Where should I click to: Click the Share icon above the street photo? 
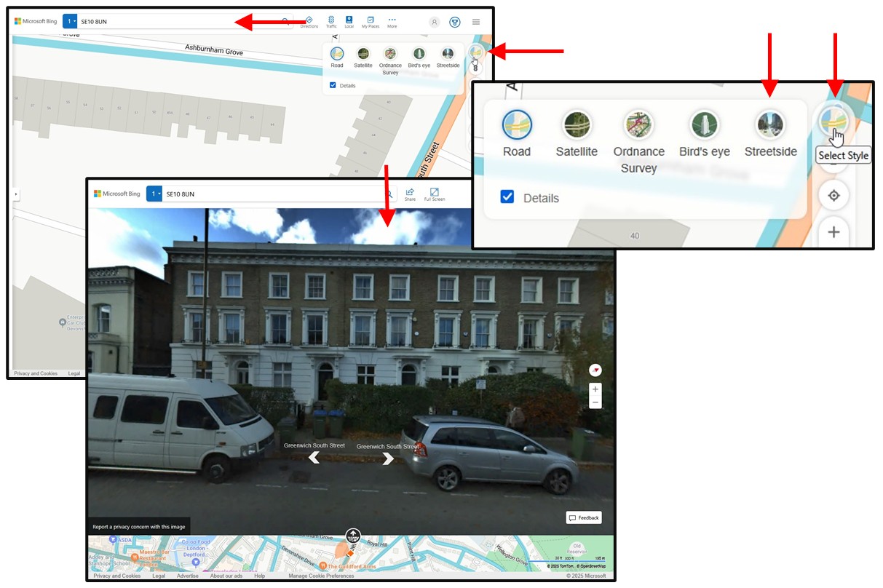410,194
